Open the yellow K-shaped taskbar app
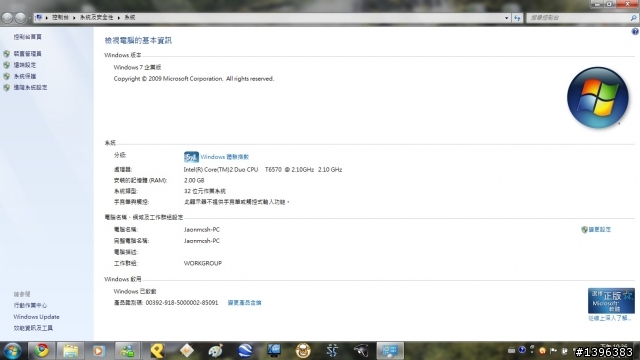Image resolution: width=640 pixels, height=360 pixels. (x=157, y=351)
